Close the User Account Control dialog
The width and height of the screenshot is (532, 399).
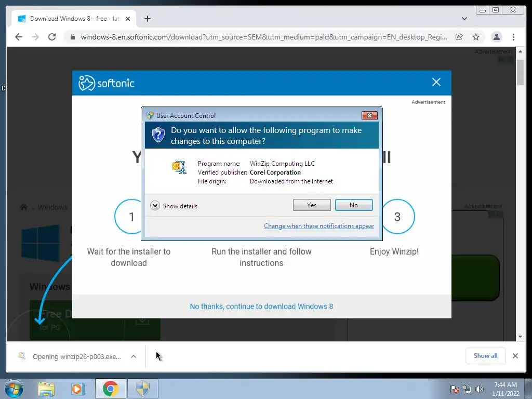(369, 116)
